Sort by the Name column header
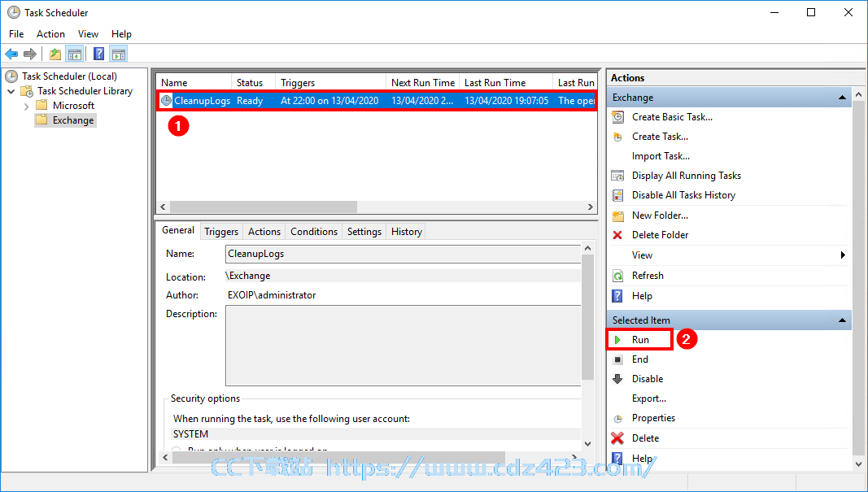Viewport: 868px width, 492px height. pos(194,82)
